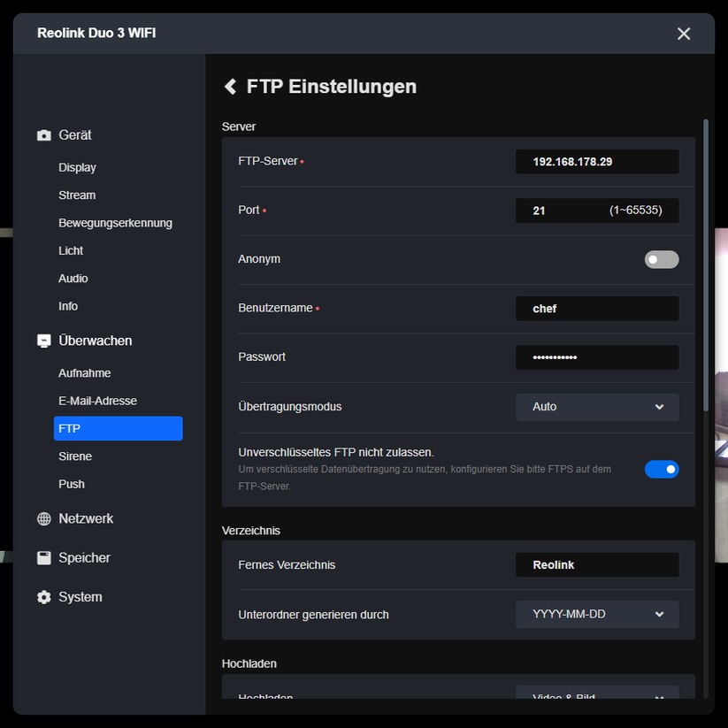Click the Speicher storage icon

[x=43, y=557]
